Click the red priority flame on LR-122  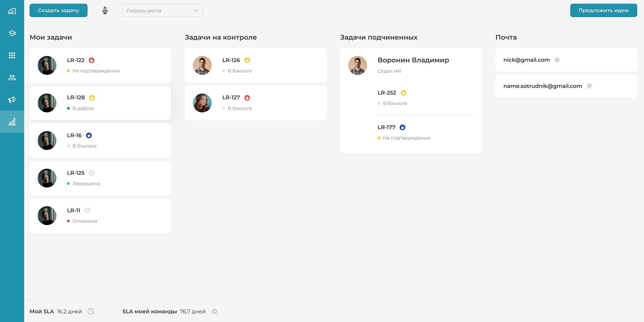[x=92, y=60]
